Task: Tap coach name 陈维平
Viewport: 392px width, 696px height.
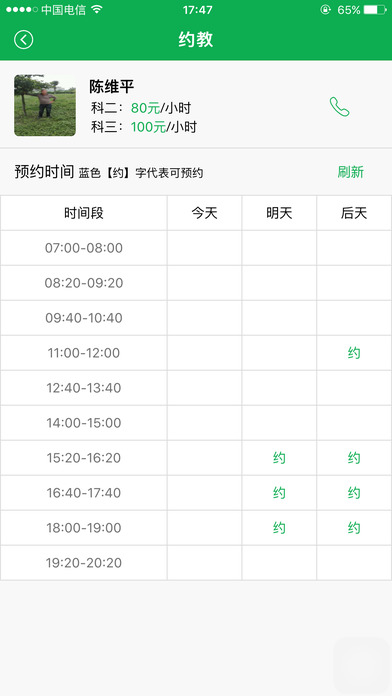Action: [x=111, y=87]
